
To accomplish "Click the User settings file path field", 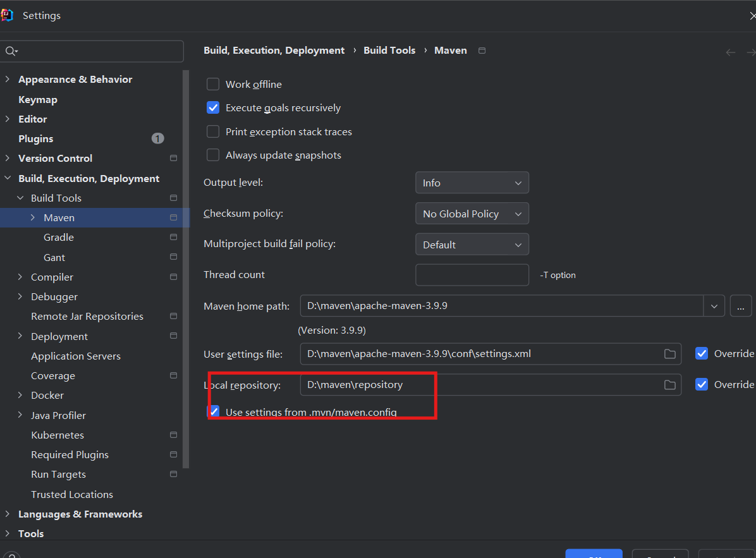I will 491,354.
